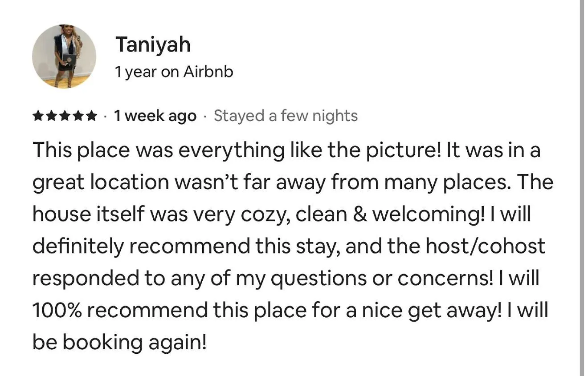Open Taniyah's circular profile photo

[x=64, y=57]
